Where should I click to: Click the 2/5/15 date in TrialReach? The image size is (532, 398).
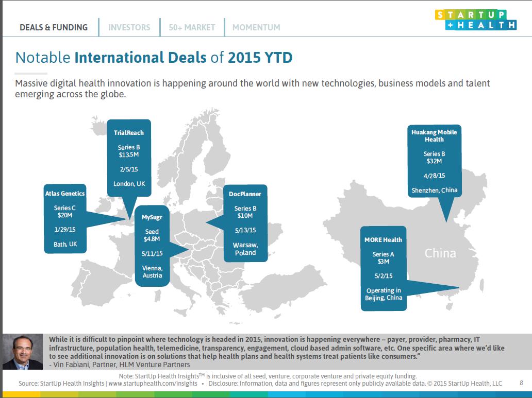pos(129,169)
